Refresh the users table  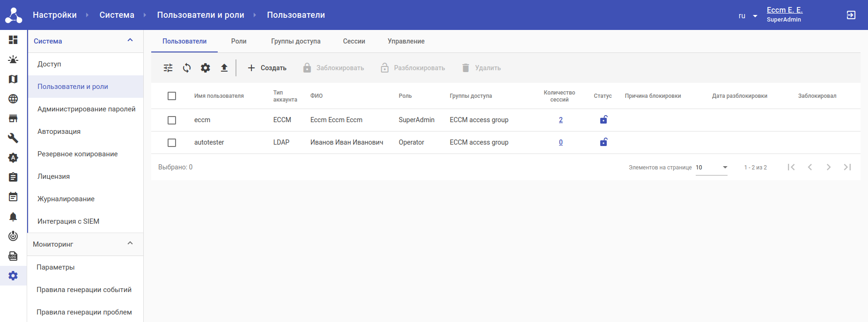(187, 68)
